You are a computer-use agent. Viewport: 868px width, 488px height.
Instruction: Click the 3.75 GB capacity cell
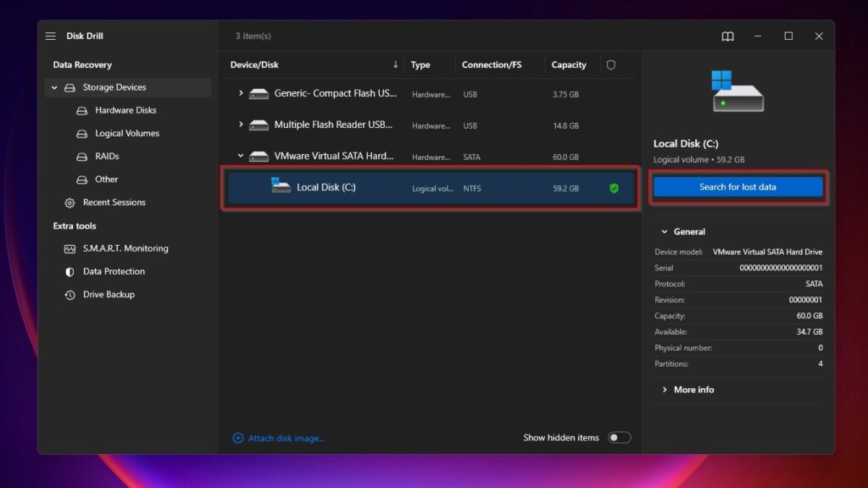point(565,95)
